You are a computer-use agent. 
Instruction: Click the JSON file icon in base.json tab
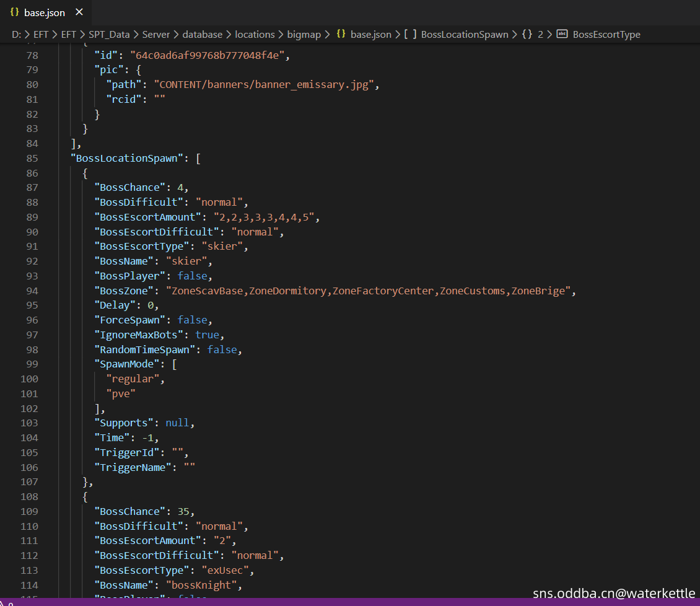[x=14, y=12]
